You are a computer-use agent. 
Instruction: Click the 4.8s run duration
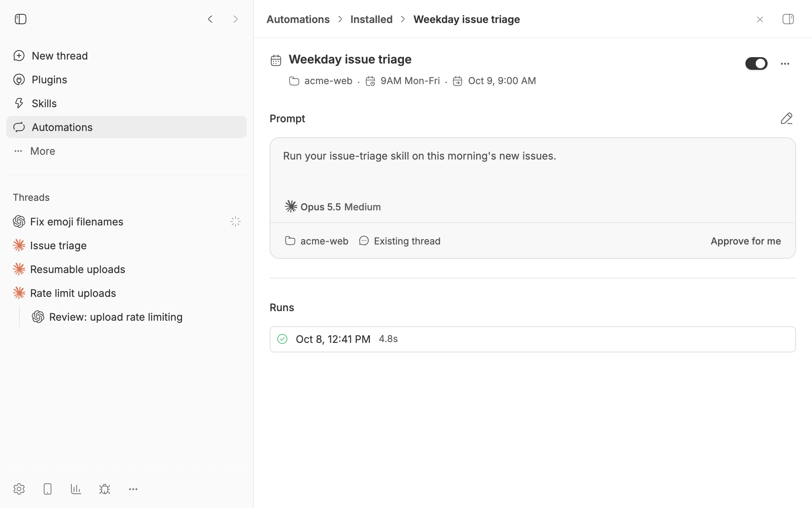tap(389, 339)
